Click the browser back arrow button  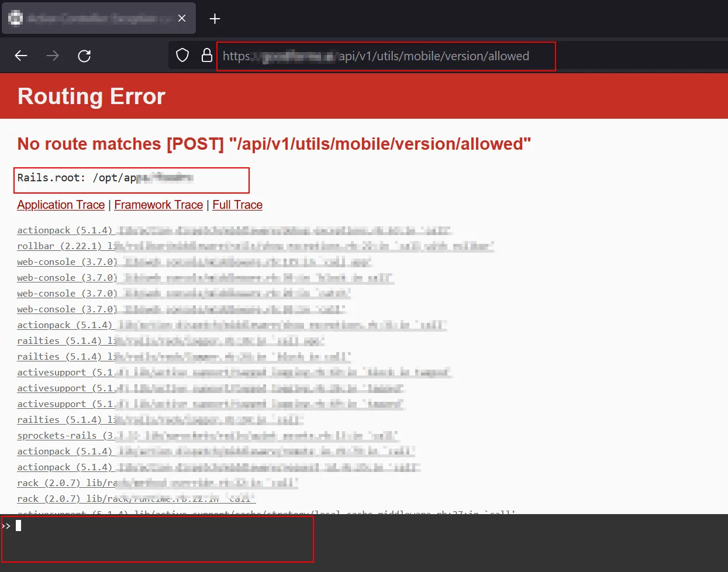21,56
